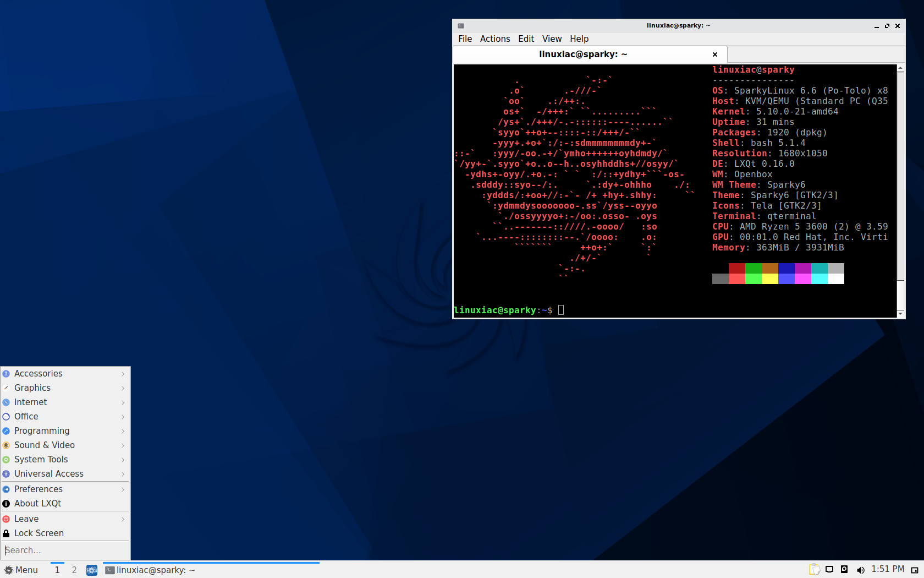Click the Accessories category icon
This screenshot has width=924, height=578.
6,374
